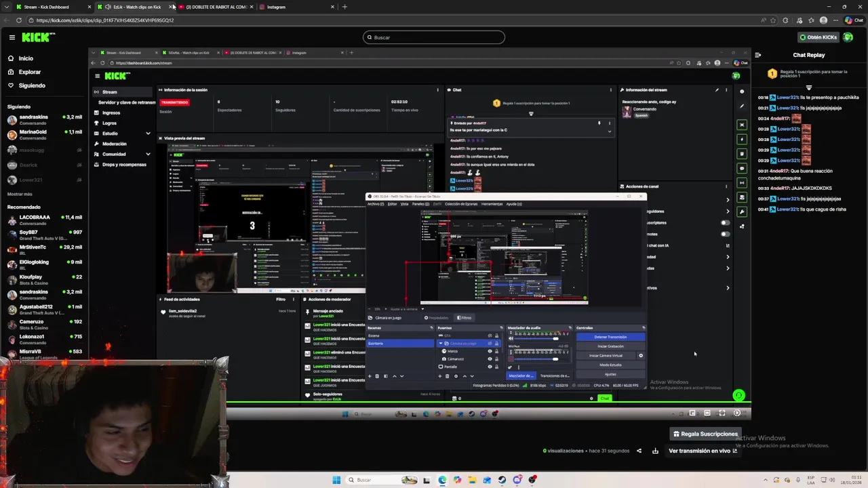Image resolution: width=868 pixels, height=488 pixels.
Task: Close the Instagram tab
Action: pos(332,7)
